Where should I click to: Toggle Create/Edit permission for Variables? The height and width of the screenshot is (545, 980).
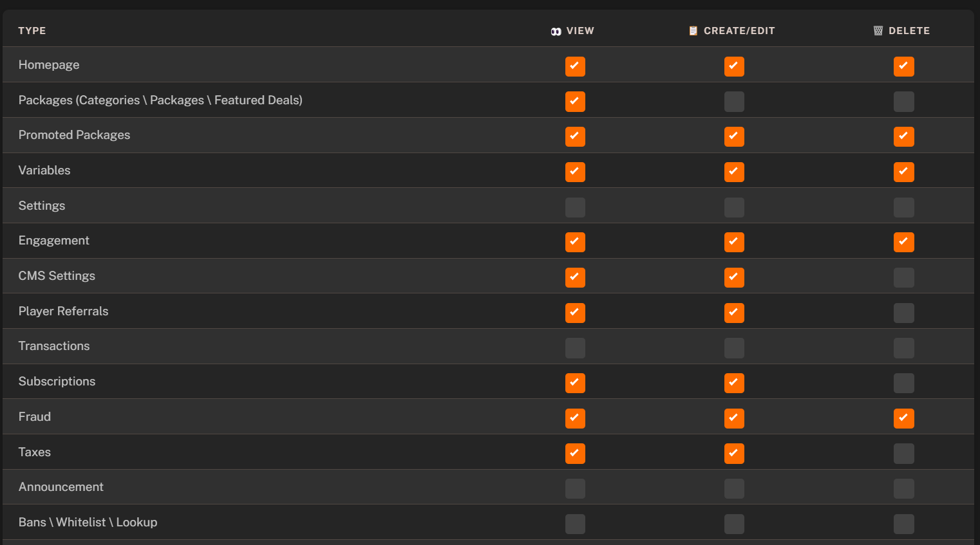734,172
